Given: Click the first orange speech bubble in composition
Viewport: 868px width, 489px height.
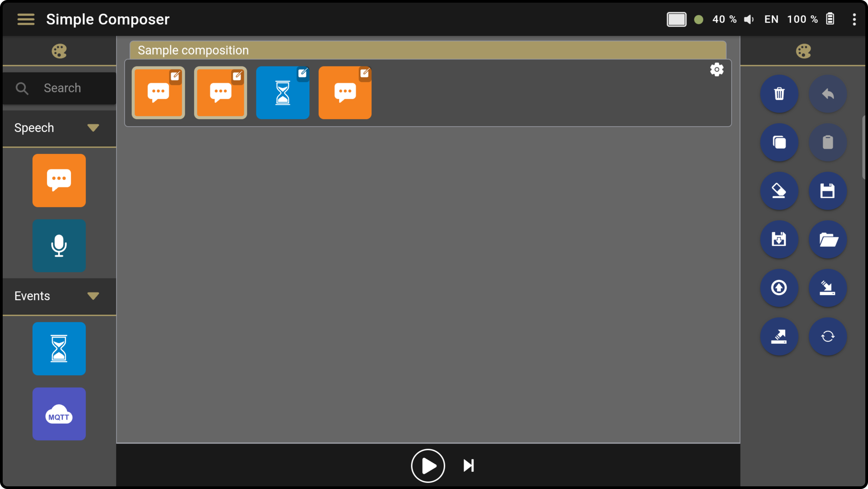Looking at the screenshot, I should pyautogui.click(x=158, y=92).
